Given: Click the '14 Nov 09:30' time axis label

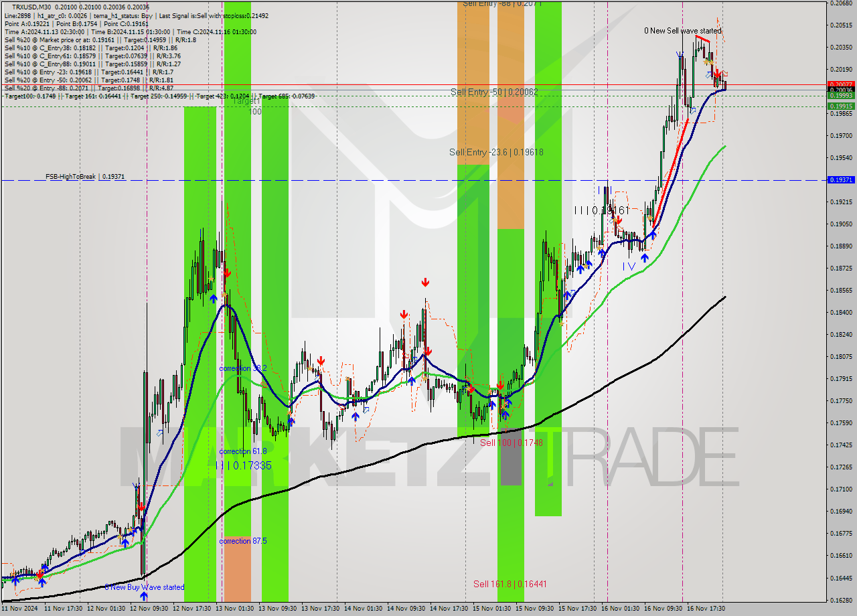Looking at the screenshot, I should point(406,609).
